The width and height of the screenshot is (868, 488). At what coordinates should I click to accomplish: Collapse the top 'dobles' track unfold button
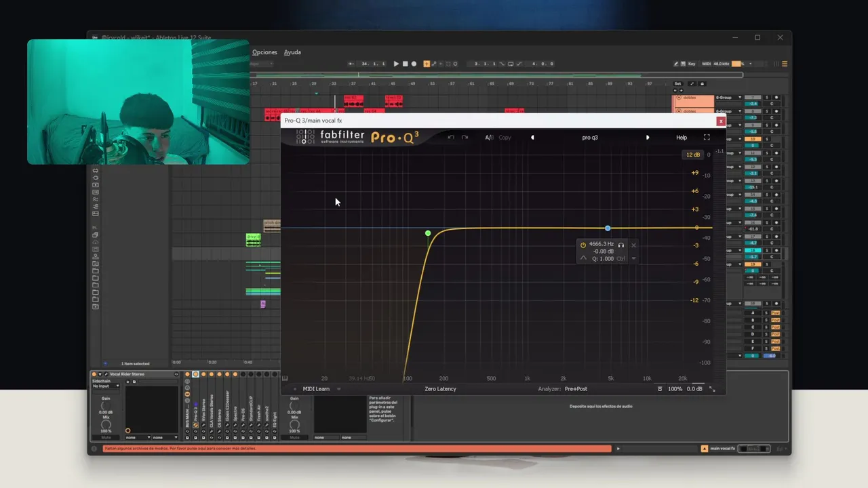pos(678,98)
